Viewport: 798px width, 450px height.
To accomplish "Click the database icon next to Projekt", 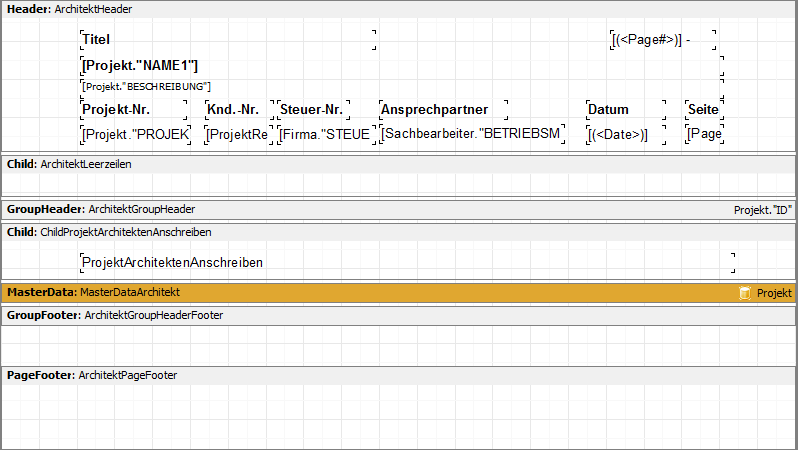I will (x=745, y=293).
